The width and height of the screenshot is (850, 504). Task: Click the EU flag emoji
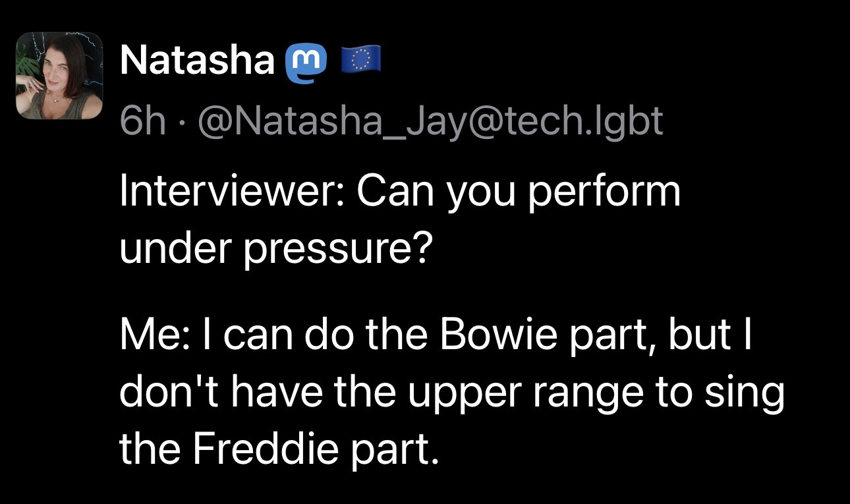(359, 62)
